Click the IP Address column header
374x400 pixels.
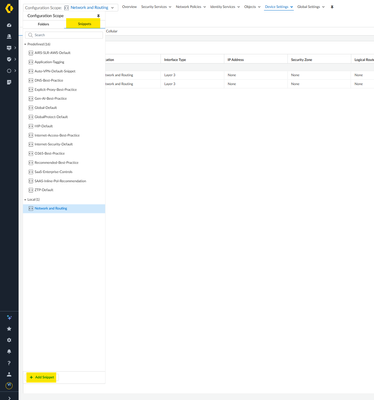click(256, 60)
